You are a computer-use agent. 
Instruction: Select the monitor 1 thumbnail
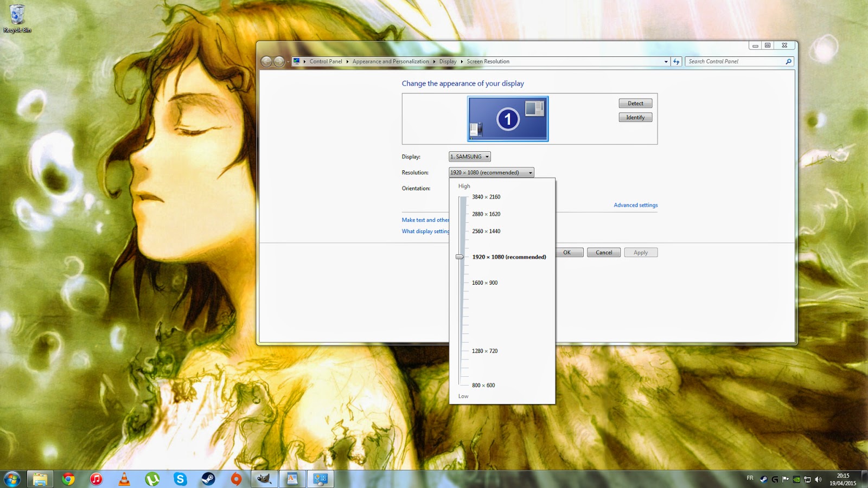pyautogui.click(x=508, y=119)
